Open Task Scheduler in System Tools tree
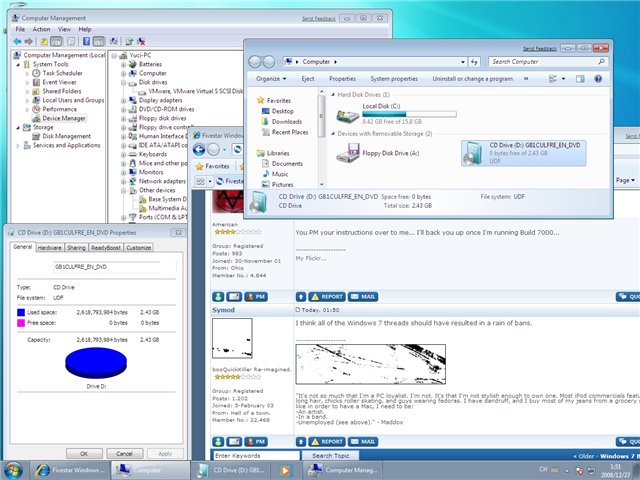Screen dimensions: 640x480 pos(62,73)
